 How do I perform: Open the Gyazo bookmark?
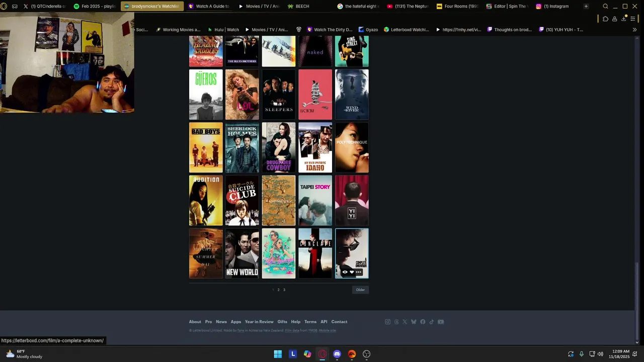tap(368, 30)
